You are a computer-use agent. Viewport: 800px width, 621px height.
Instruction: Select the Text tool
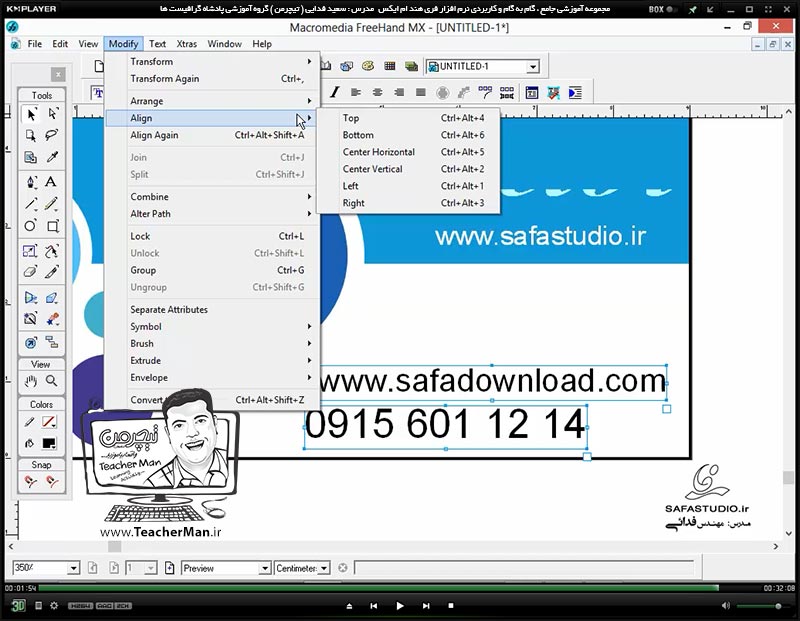tap(51, 182)
